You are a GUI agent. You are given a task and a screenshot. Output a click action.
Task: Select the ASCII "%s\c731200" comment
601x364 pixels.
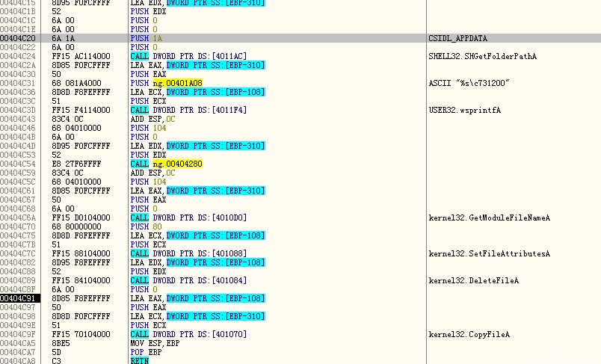[469, 83]
